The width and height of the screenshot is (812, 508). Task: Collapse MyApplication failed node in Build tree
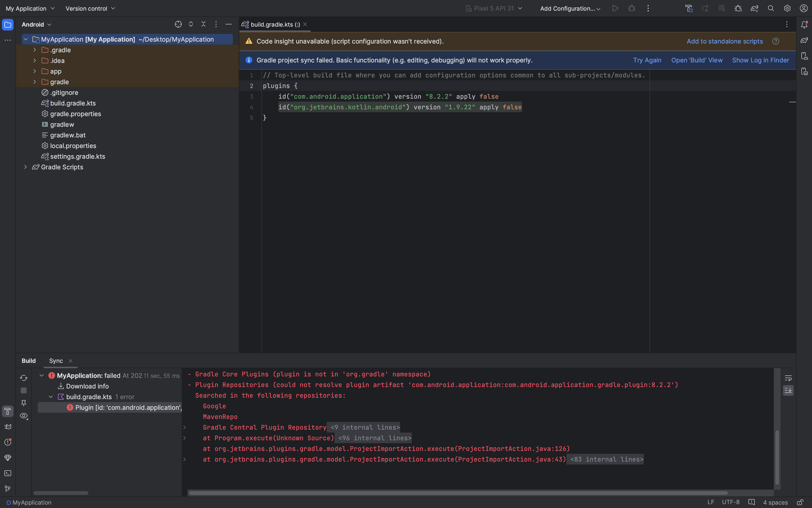coord(42,376)
